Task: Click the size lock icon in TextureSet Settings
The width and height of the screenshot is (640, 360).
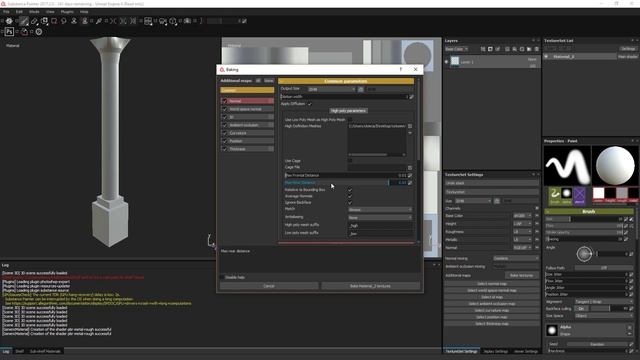Action: click(x=497, y=201)
